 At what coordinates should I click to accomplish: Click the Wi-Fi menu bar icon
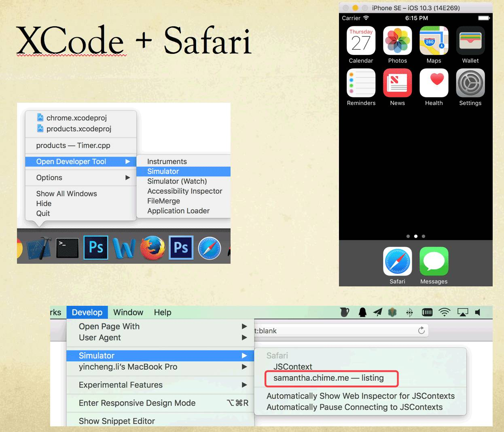pos(445,312)
